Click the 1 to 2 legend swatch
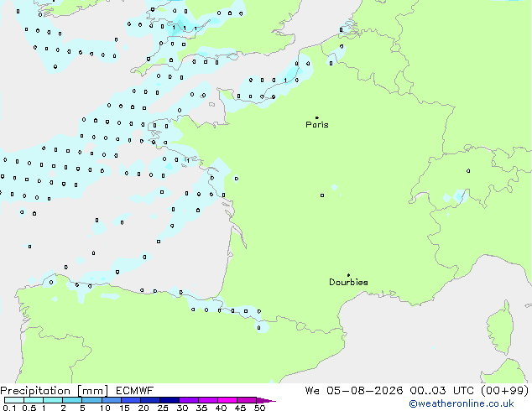 click(x=53, y=400)
